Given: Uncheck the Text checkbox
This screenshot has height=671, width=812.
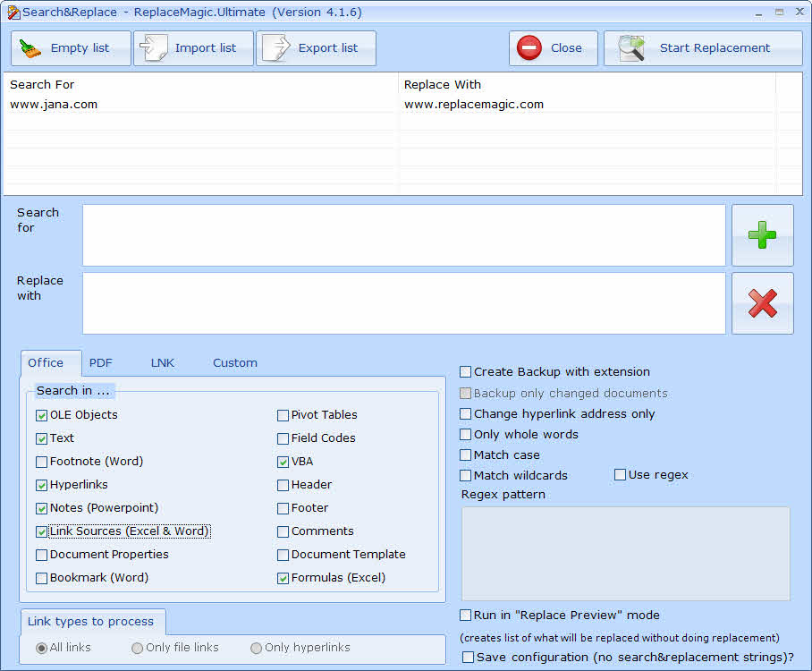Looking at the screenshot, I should tap(42, 439).
